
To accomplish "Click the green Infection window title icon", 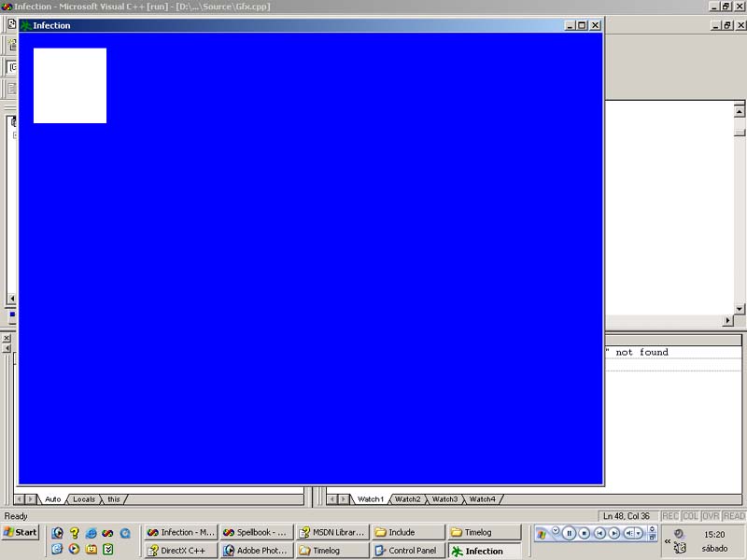I will (x=26, y=25).
